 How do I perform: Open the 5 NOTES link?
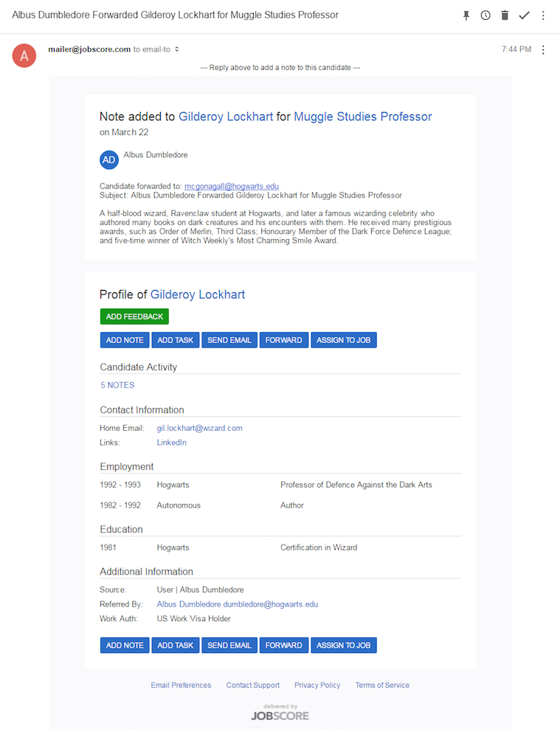click(x=117, y=385)
